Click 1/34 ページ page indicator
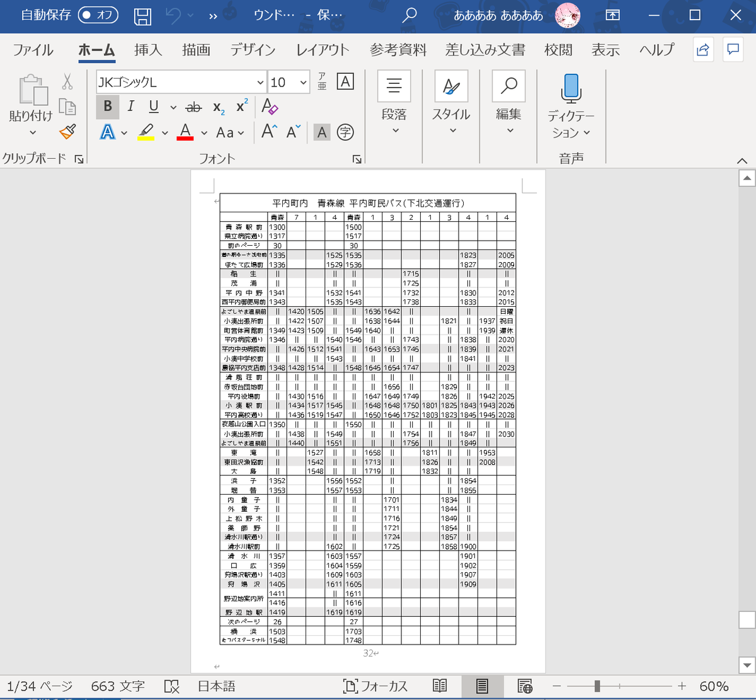 coord(40,686)
